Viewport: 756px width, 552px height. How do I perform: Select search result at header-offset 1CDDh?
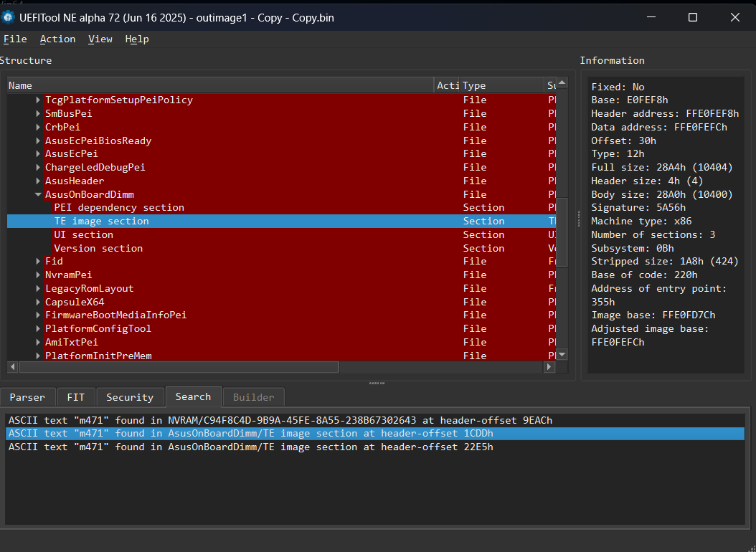[x=375, y=434]
